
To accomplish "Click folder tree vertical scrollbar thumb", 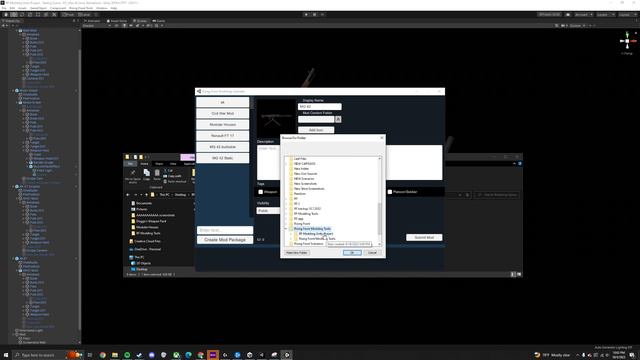I will point(380,218).
